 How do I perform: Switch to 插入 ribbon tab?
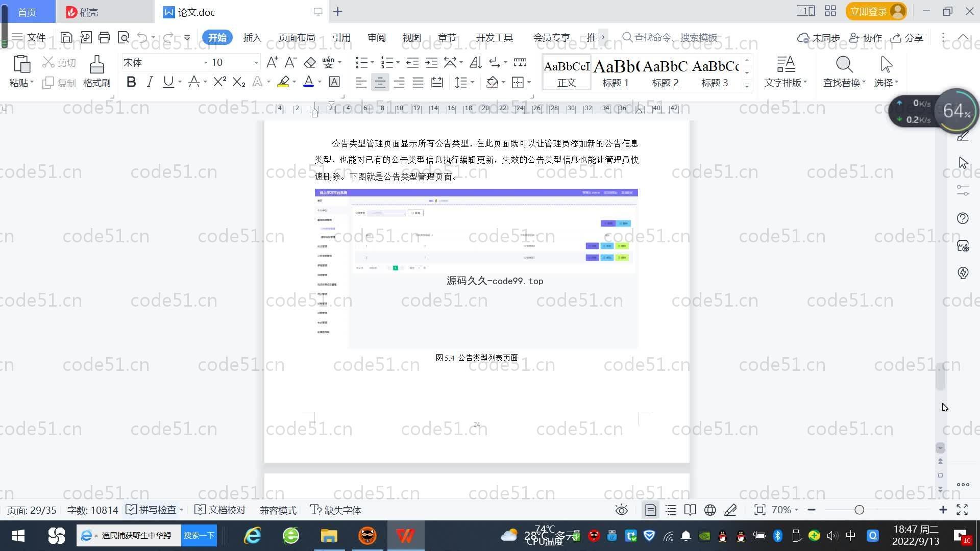pyautogui.click(x=252, y=37)
